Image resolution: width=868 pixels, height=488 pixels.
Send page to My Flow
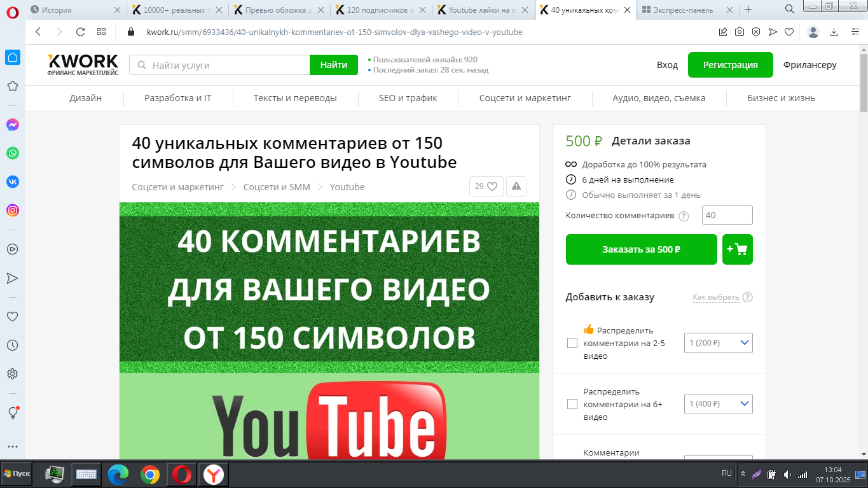pos(773,32)
